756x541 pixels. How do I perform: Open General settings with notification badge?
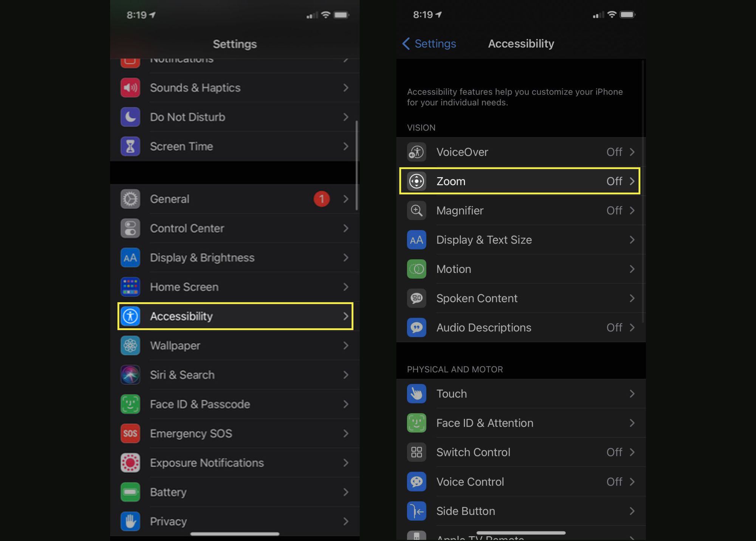click(x=235, y=199)
